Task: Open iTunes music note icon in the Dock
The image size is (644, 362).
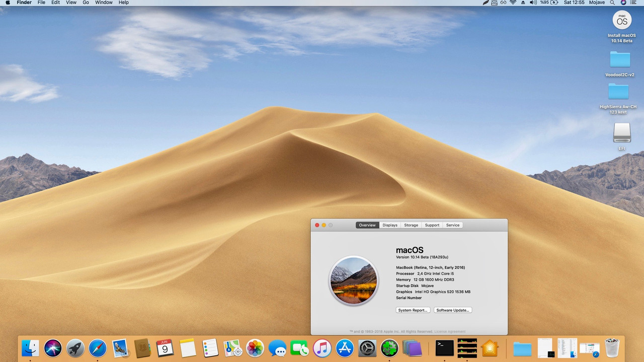Action: [322, 348]
